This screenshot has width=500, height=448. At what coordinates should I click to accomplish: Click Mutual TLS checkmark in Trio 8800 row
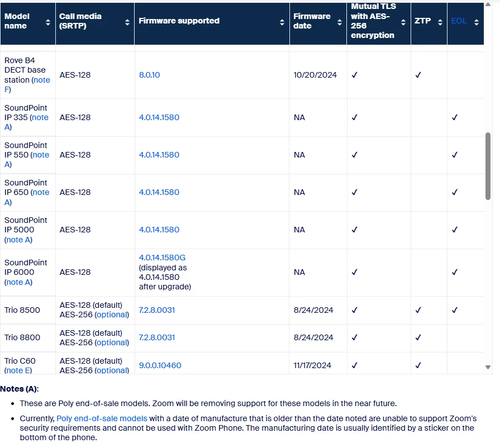pyautogui.click(x=354, y=337)
